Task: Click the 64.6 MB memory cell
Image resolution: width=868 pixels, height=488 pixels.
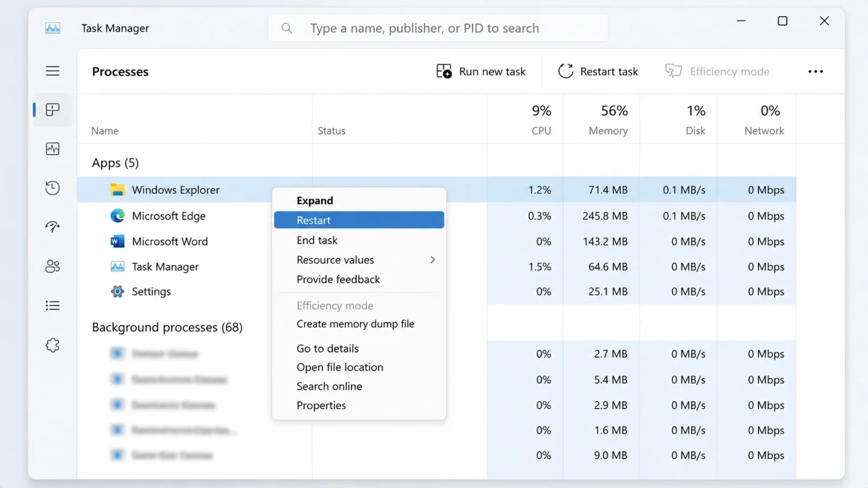Action: pyautogui.click(x=608, y=266)
